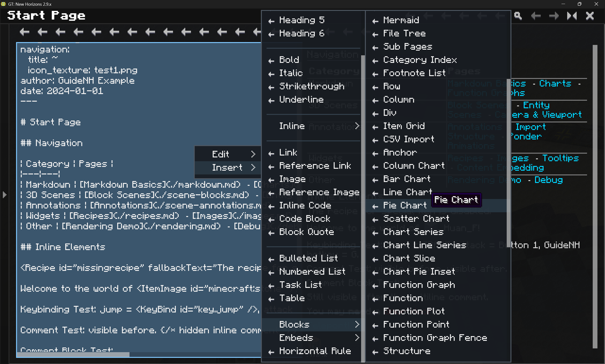Open the Entity page link
Image resolution: width=605 pixels, height=364 pixels.
(x=536, y=105)
